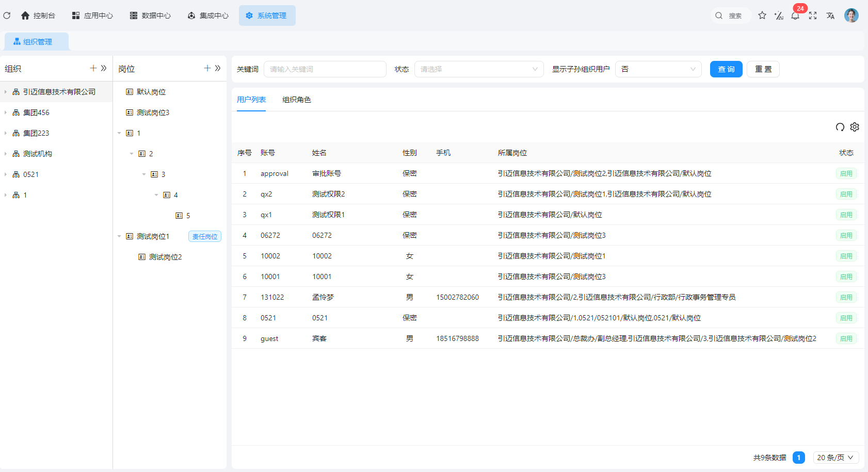The height and width of the screenshot is (472, 868).
Task: Enter fullscreen mode via expand icon
Action: pos(813,16)
